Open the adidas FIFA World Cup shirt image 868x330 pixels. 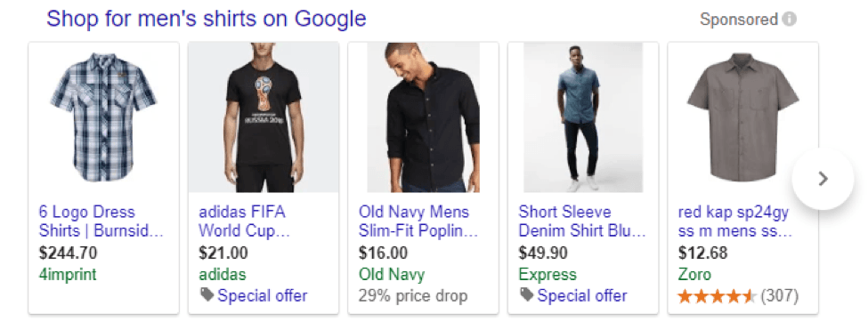(x=264, y=117)
